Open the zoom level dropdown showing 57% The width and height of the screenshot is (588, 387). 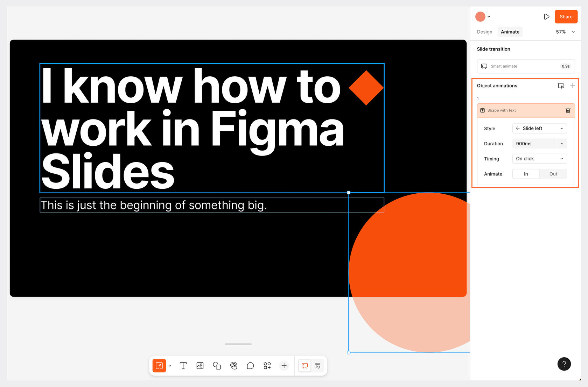pos(564,32)
